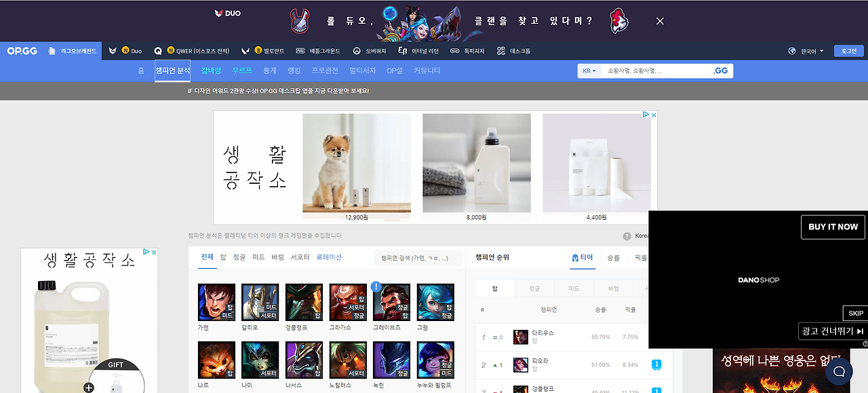Viewport: 868px width, 393px height.
Task: Open the 톡피지지 section
Action: coord(467,51)
